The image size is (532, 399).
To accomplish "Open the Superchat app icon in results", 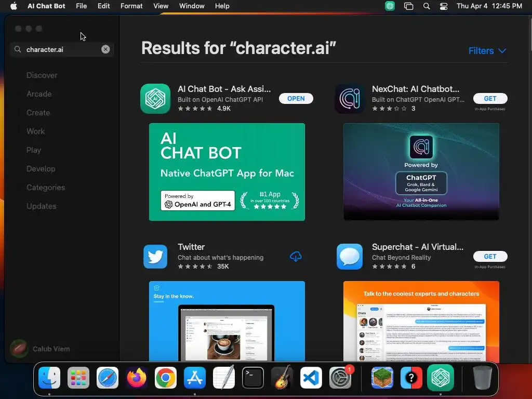I will tap(350, 257).
